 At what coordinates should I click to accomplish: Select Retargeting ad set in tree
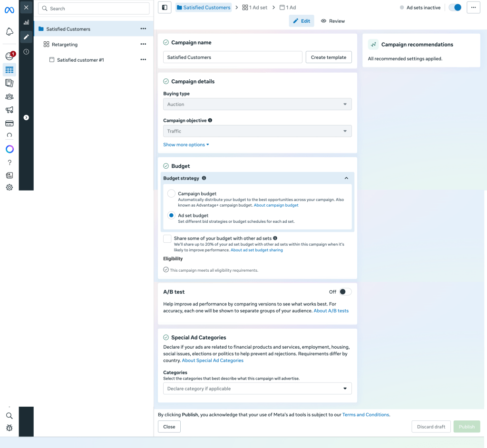(65, 44)
